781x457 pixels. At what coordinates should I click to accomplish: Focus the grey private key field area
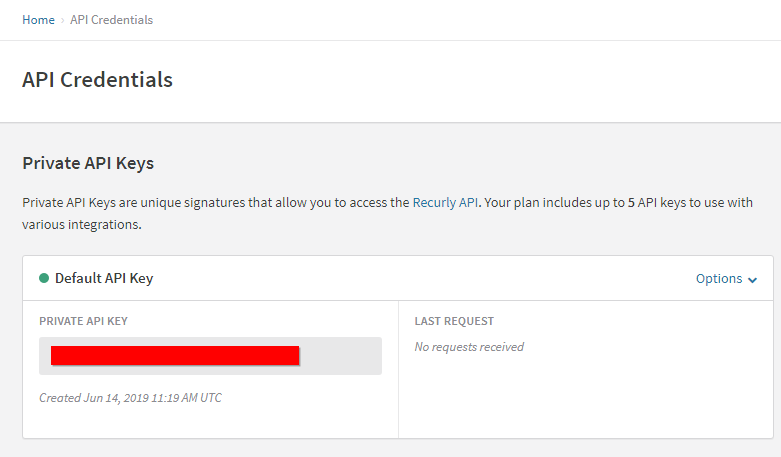pyautogui.click(x=210, y=356)
